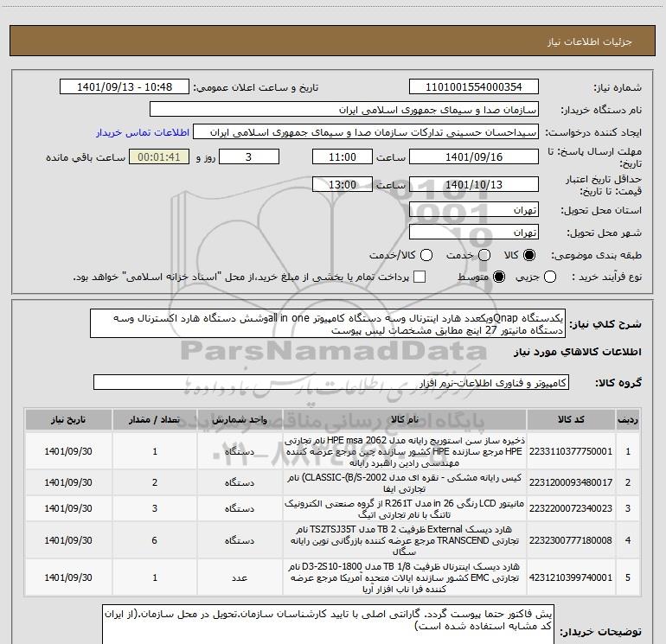Click product code 4231210399740001
666x644 pixels.
[x=571, y=577]
